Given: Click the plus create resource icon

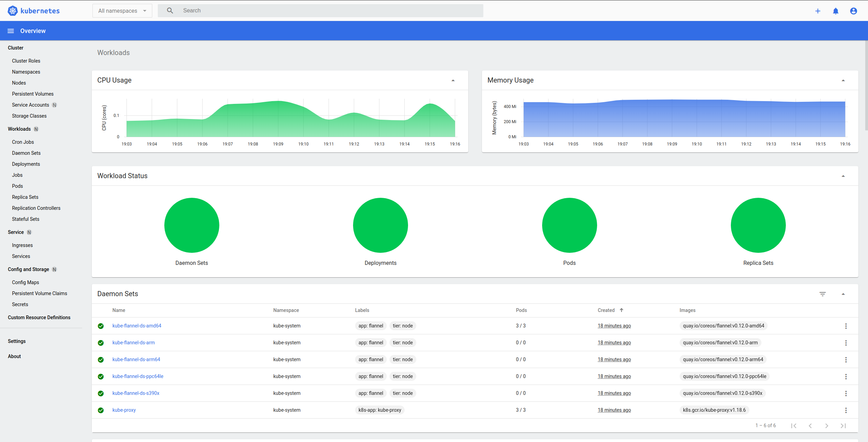Looking at the screenshot, I should (818, 11).
